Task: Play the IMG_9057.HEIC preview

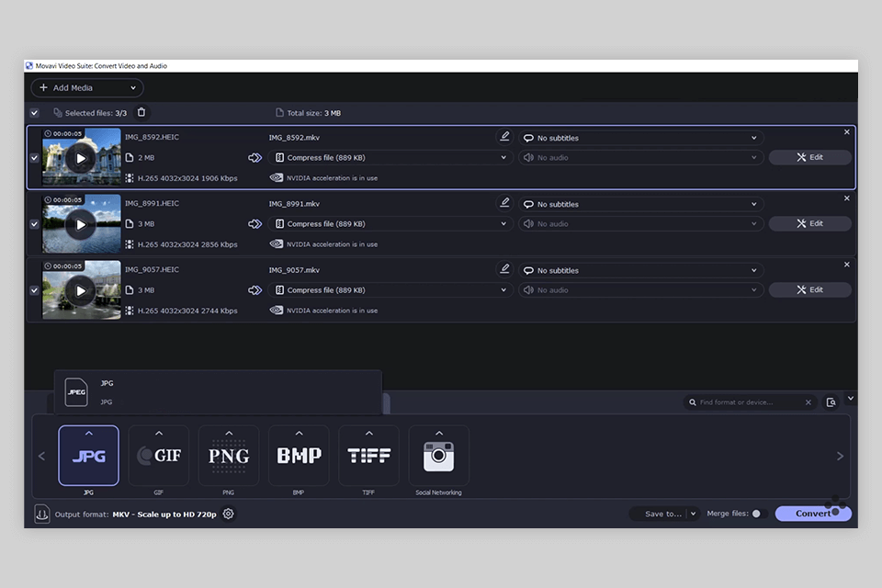Action: [81, 291]
